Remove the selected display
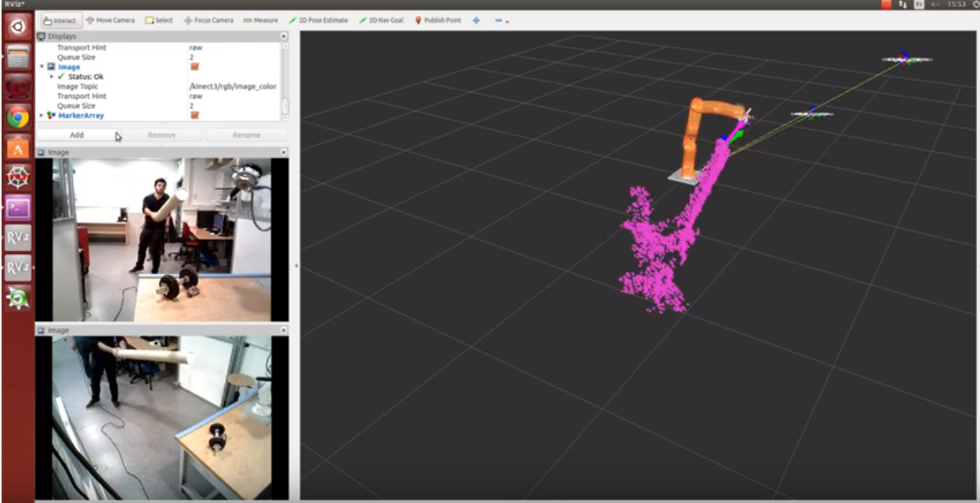The height and width of the screenshot is (503, 980). click(x=162, y=135)
